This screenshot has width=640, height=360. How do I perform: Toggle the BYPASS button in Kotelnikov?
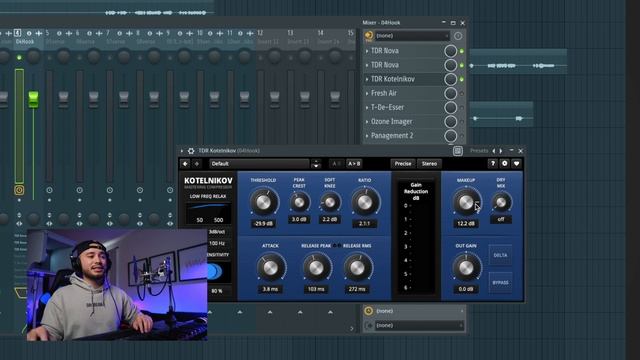tap(500, 282)
